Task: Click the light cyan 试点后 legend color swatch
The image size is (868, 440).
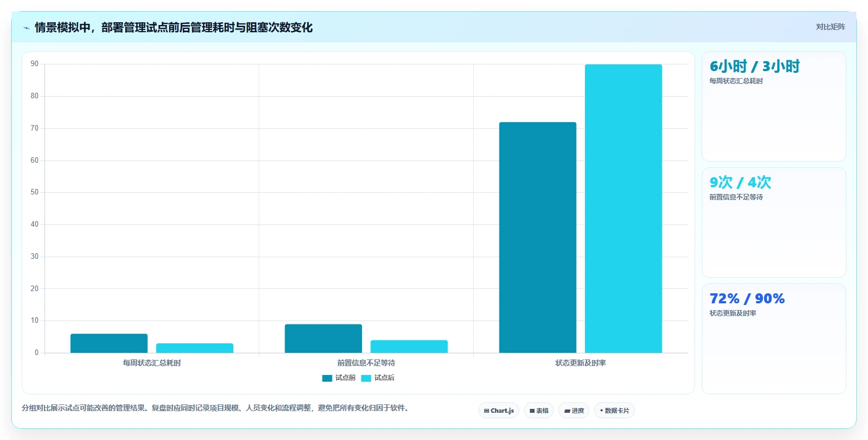Action: (366, 378)
